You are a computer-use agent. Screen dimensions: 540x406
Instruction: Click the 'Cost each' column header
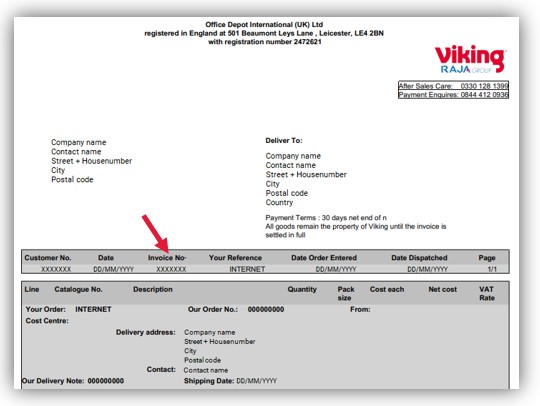click(x=387, y=289)
